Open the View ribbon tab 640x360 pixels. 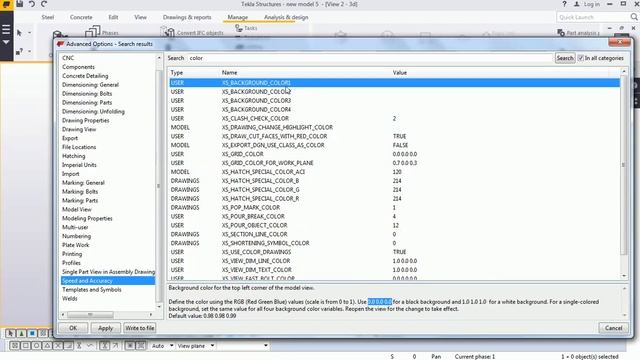point(140,17)
